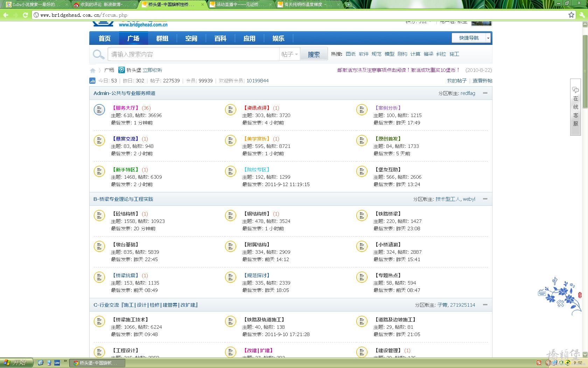Click the listen icon beside 桥头堡
The image size is (588, 368).
click(121, 70)
